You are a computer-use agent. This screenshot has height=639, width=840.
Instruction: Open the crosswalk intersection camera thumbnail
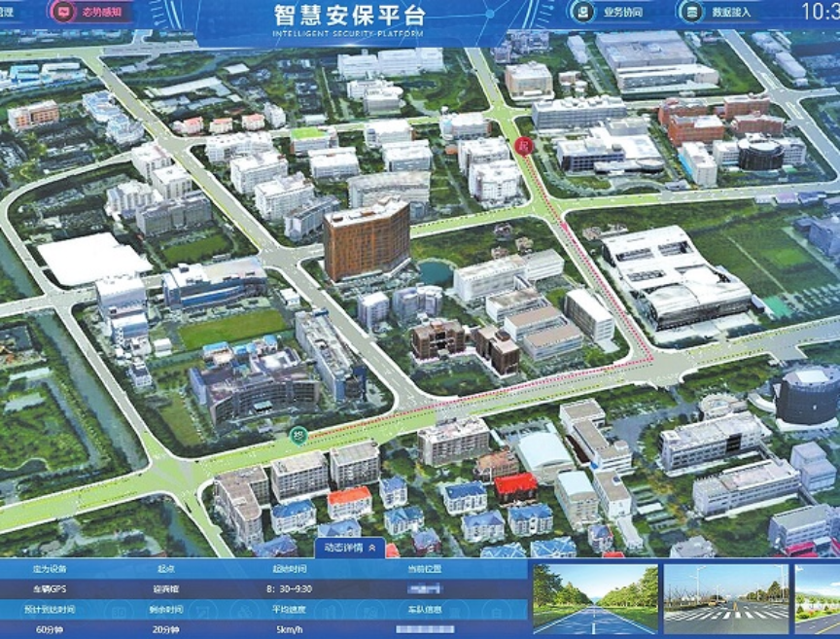726,599
